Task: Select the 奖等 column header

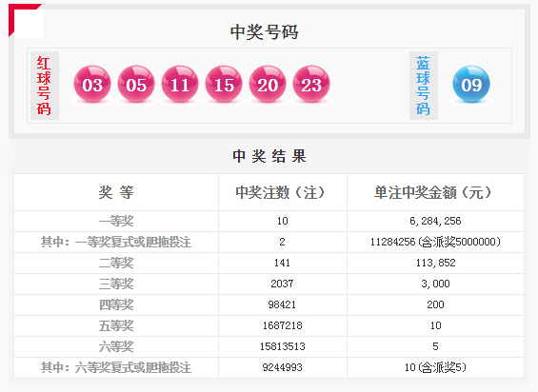Action: coord(116,192)
